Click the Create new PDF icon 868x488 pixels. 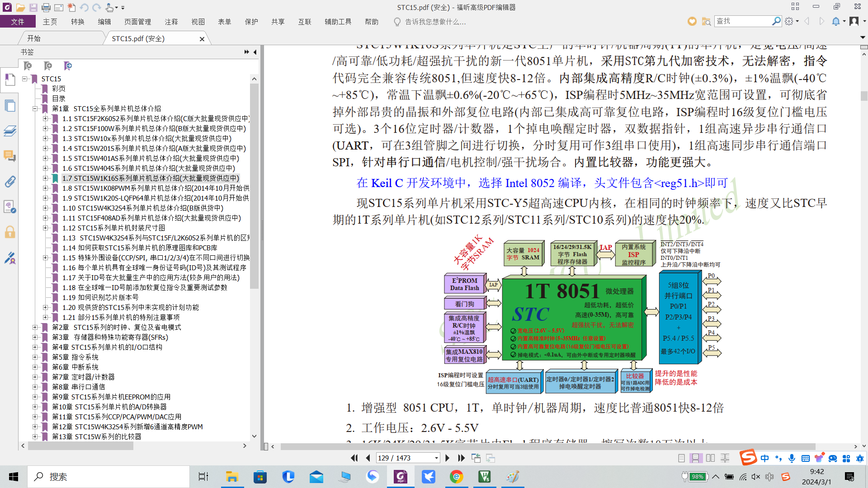tap(71, 7)
